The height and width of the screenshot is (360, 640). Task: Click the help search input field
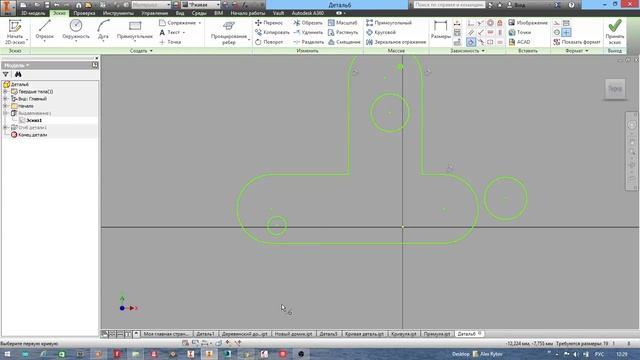[449, 5]
